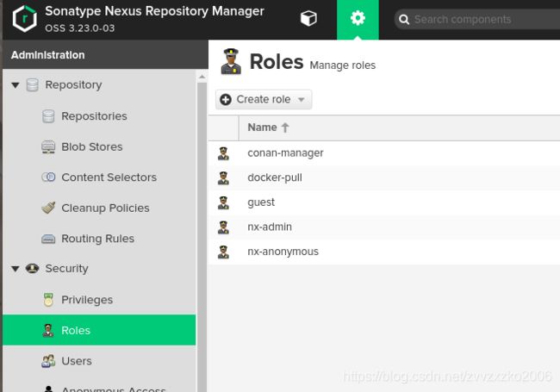
Task: Click the Security hat icon
Action: pos(32,269)
